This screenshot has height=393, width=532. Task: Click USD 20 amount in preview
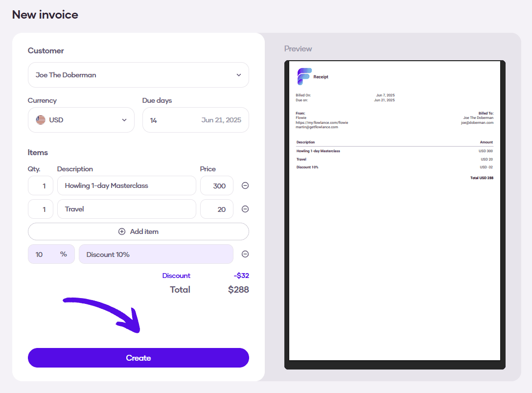tap(486, 159)
